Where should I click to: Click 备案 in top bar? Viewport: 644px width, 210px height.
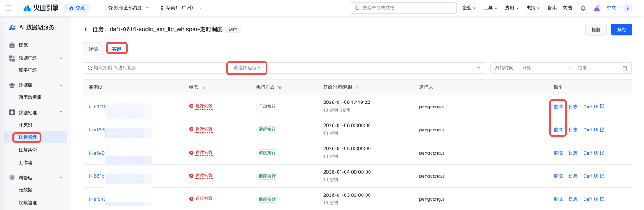(552, 8)
